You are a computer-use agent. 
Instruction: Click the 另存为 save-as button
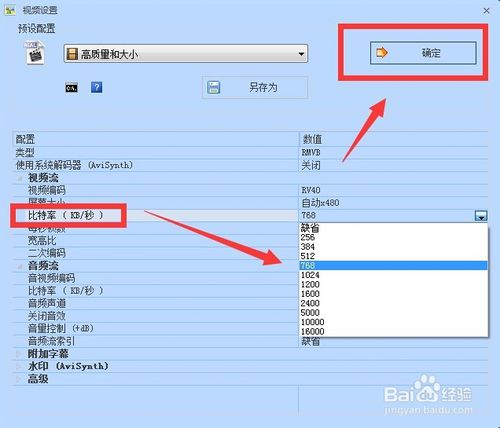(x=255, y=87)
